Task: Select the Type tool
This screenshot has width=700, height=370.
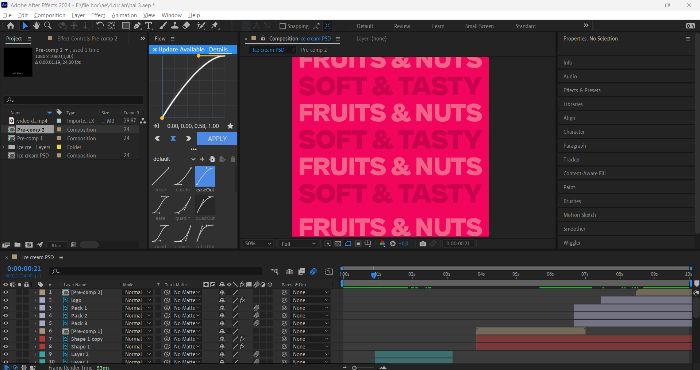Action: click(x=148, y=26)
